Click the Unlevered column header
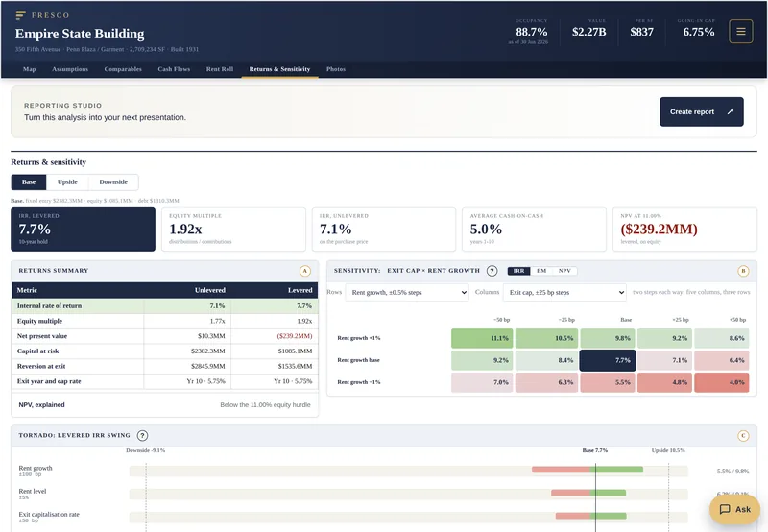This screenshot has height=532, width=768. point(210,290)
